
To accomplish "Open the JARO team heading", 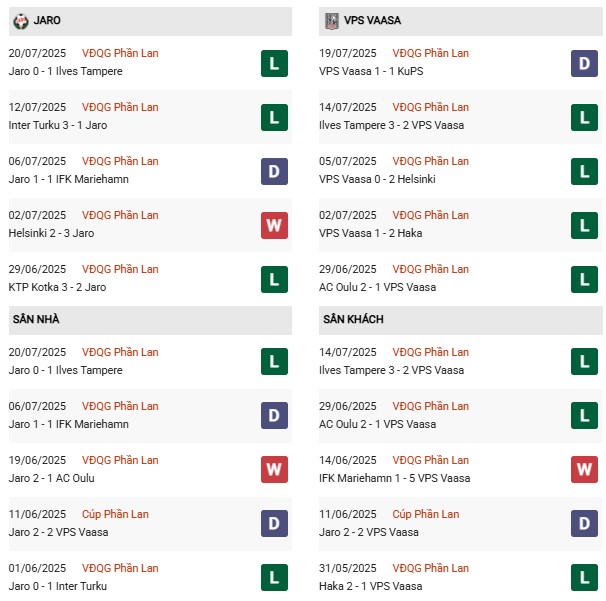I will tap(46, 20).
